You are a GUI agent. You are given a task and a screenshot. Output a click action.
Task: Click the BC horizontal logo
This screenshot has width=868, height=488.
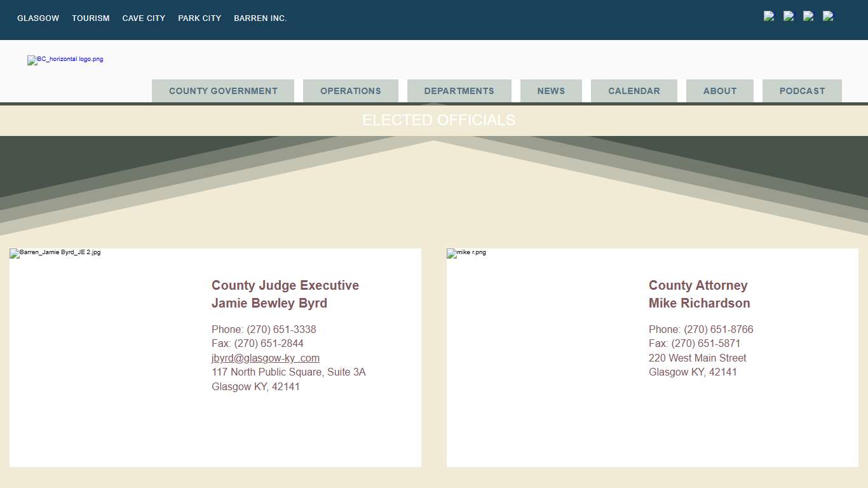[65, 60]
